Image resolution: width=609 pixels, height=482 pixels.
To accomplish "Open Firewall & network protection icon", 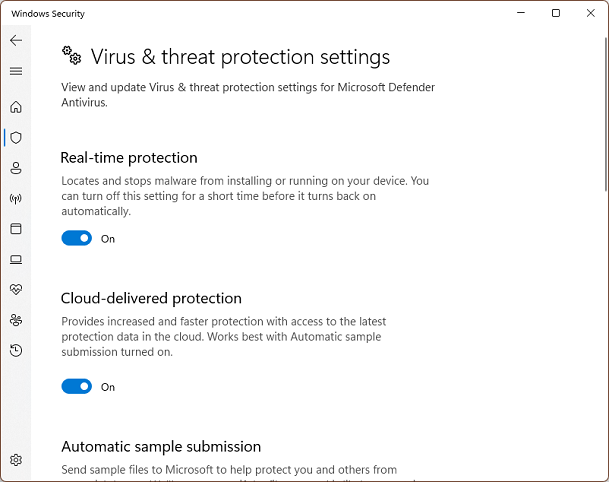I will pos(16,198).
